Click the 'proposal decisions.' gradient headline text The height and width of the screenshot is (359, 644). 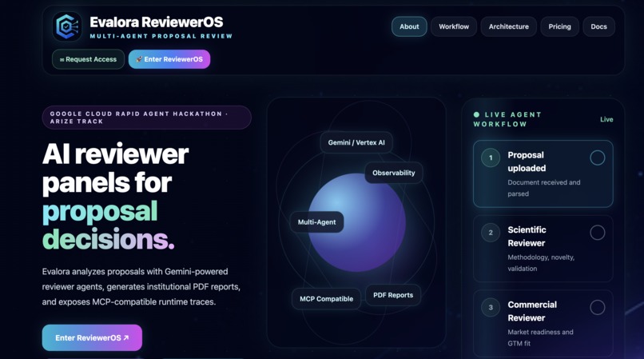tap(109, 225)
